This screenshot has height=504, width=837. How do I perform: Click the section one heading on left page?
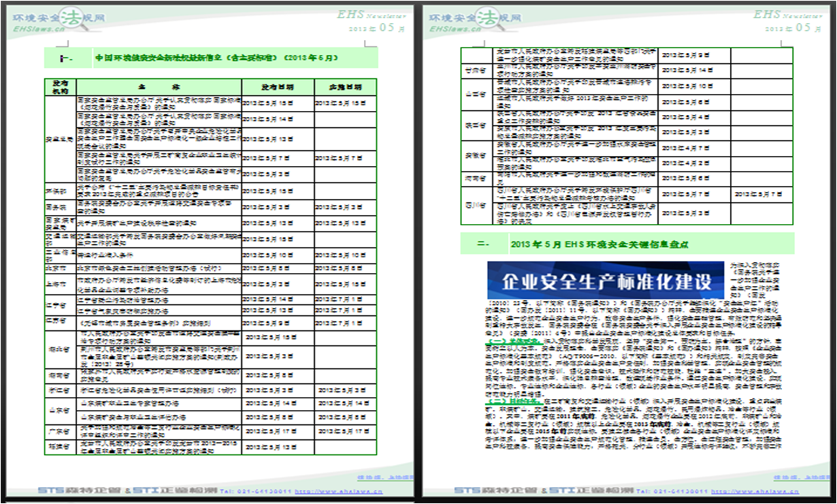(216, 58)
